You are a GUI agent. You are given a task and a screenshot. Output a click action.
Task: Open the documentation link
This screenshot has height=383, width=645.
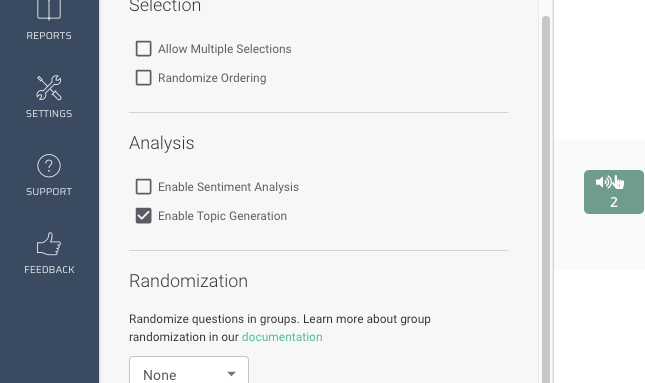[x=282, y=337]
